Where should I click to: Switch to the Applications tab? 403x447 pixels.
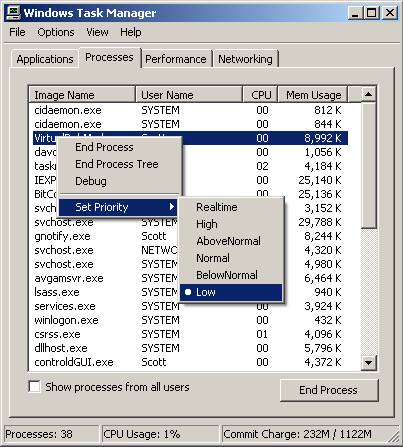[45, 59]
